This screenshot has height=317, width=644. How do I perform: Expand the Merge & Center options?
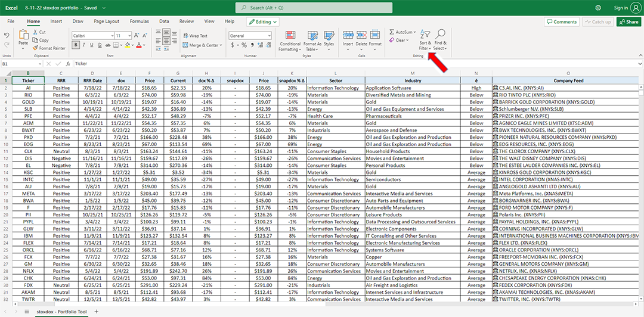coord(221,45)
